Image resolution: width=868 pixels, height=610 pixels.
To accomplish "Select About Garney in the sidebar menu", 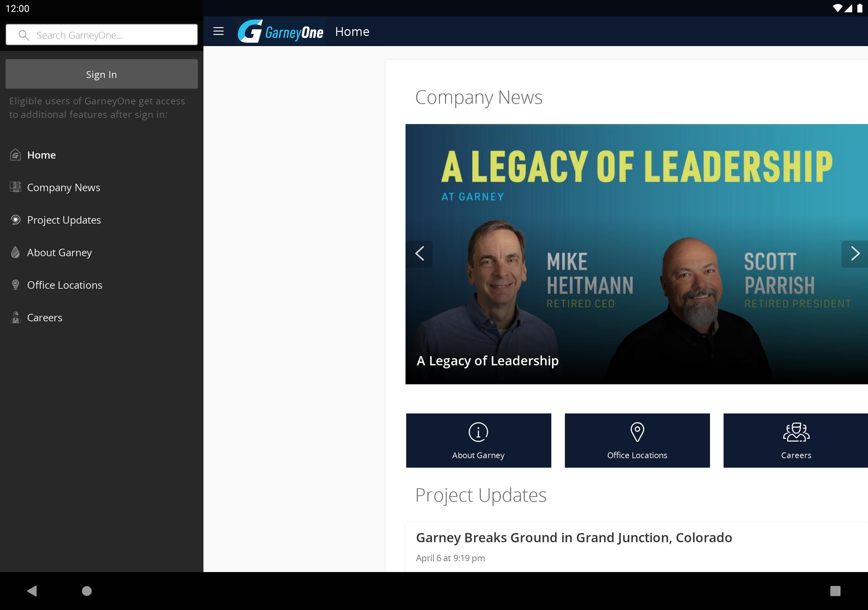I will tap(102, 252).
